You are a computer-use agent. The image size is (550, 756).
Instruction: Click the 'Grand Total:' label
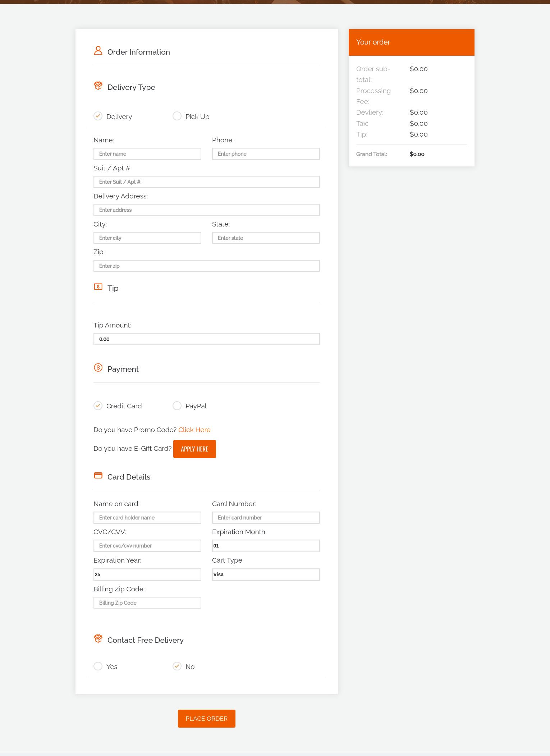click(372, 154)
